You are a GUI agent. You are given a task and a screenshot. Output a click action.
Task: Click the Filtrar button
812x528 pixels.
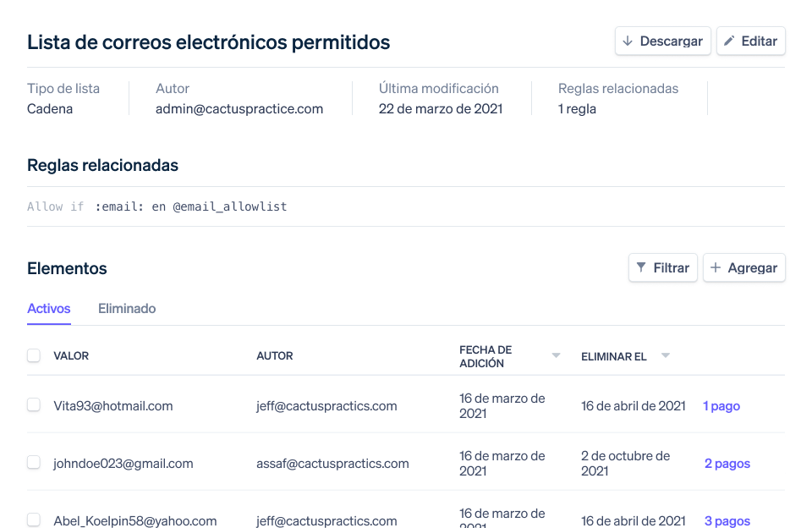point(662,268)
